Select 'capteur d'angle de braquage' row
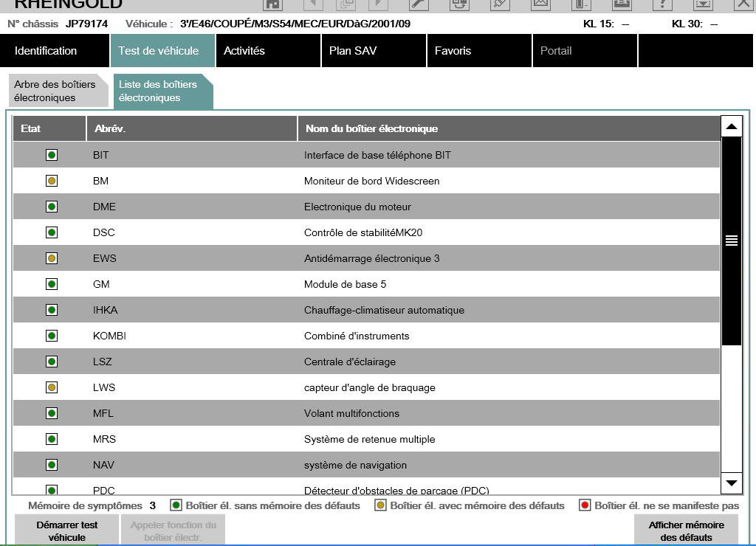756x546 pixels. (366, 387)
